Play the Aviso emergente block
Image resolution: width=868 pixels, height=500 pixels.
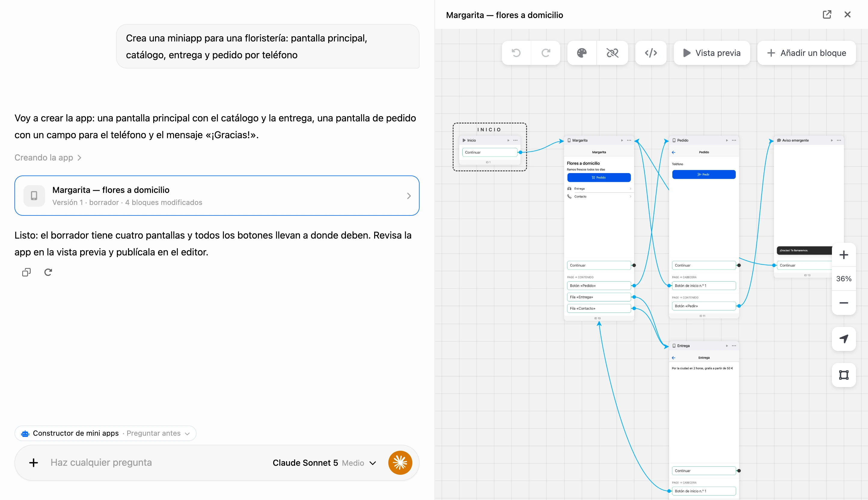point(832,140)
